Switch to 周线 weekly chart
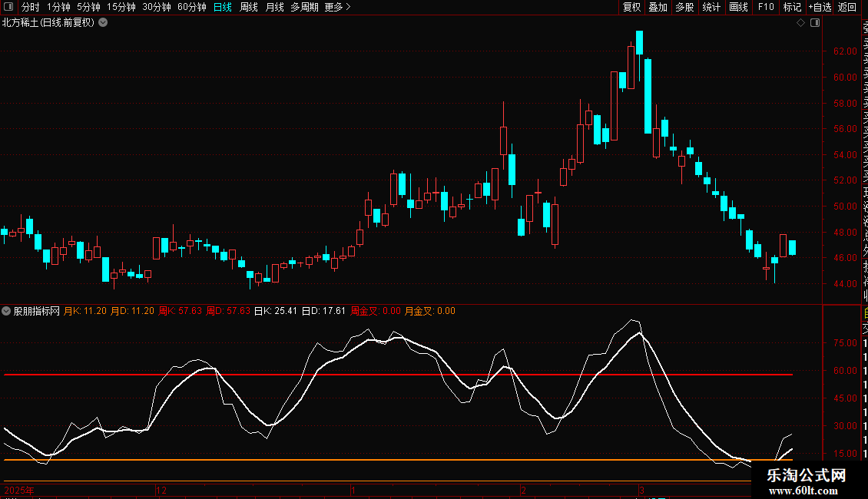The width and height of the screenshot is (868, 499). 249,7
